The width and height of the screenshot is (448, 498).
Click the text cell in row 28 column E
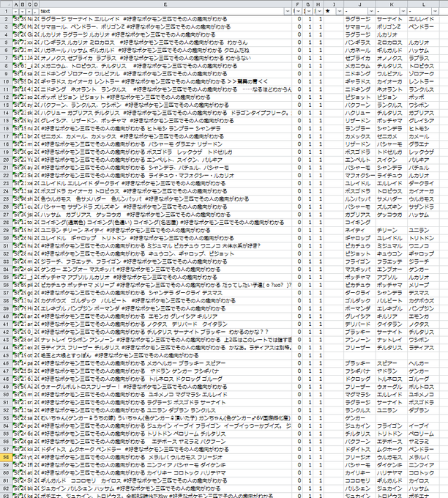[x=165, y=223]
